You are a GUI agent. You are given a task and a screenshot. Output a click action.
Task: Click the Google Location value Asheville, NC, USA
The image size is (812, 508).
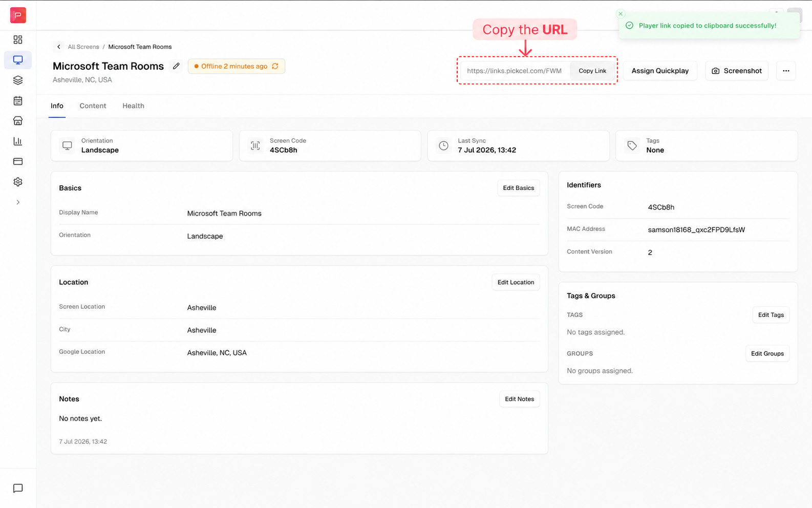217,353
